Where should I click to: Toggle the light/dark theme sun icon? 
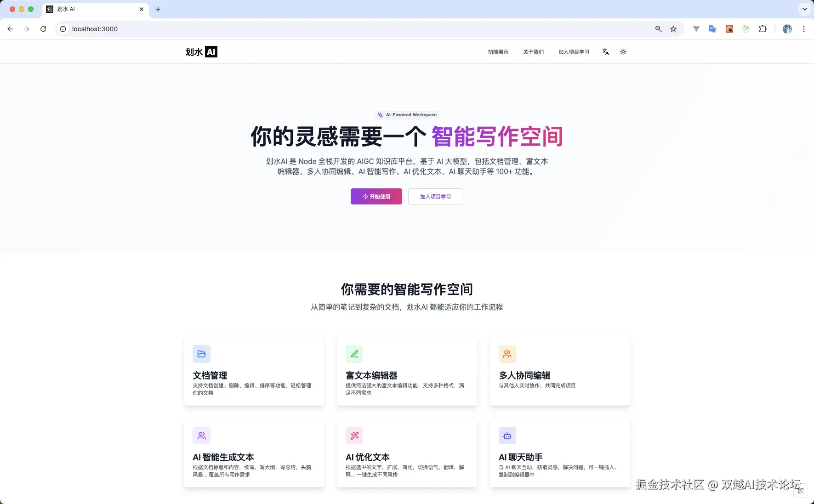tap(623, 52)
